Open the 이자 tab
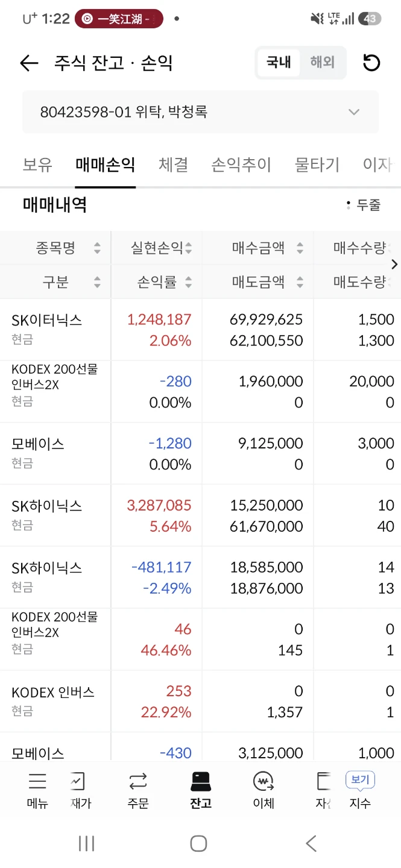The image size is (401, 868). 378,165
